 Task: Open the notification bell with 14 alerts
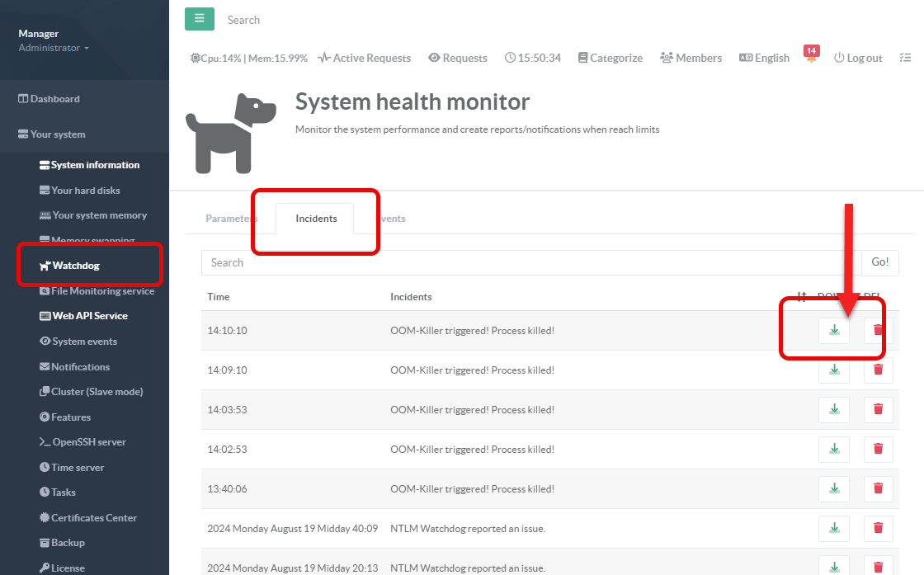[x=811, y=59]
